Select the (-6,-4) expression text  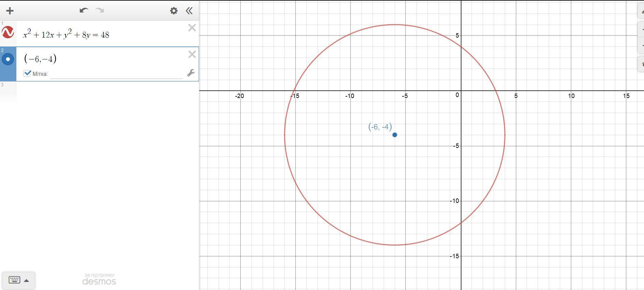tap(40, 59)
